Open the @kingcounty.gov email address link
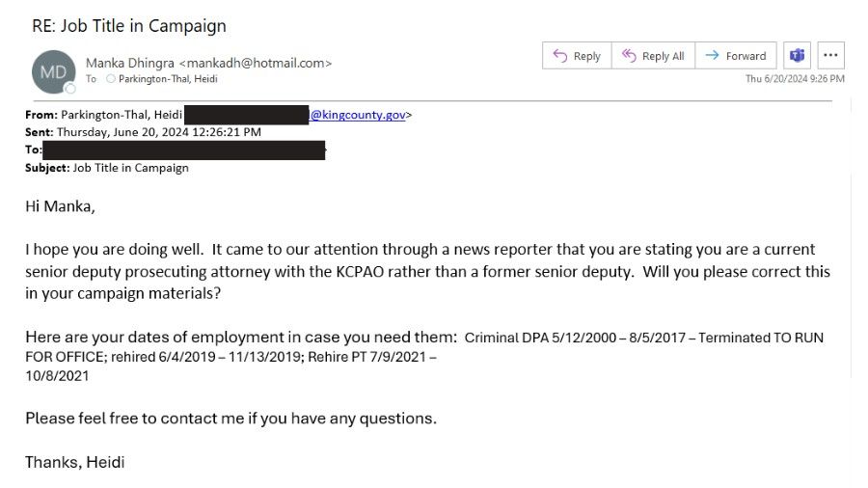This screenshot has height=488, width=868. tap(357, 115)
